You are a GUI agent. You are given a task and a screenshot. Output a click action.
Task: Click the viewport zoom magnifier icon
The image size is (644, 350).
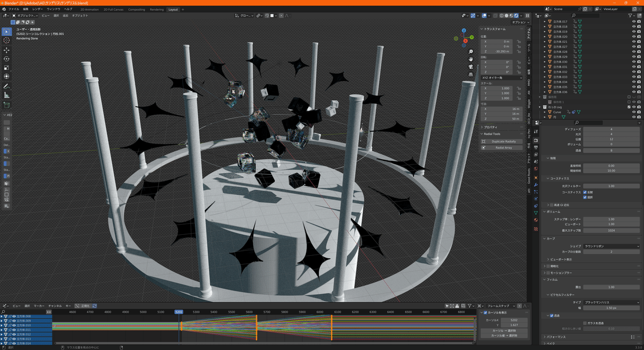point(470,52)
